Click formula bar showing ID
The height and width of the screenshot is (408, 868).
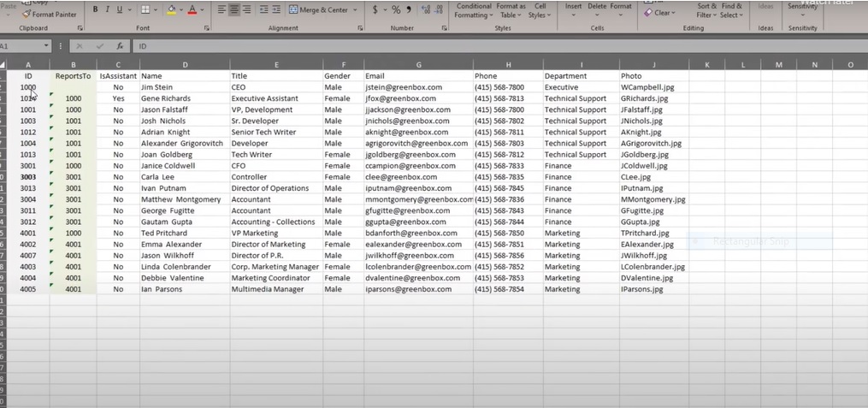point(499,46)
